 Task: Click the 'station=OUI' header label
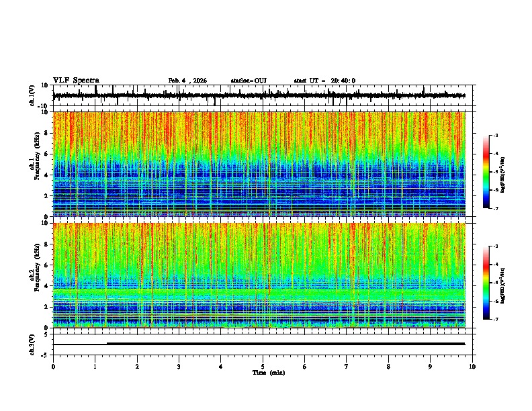click(249, 81)
